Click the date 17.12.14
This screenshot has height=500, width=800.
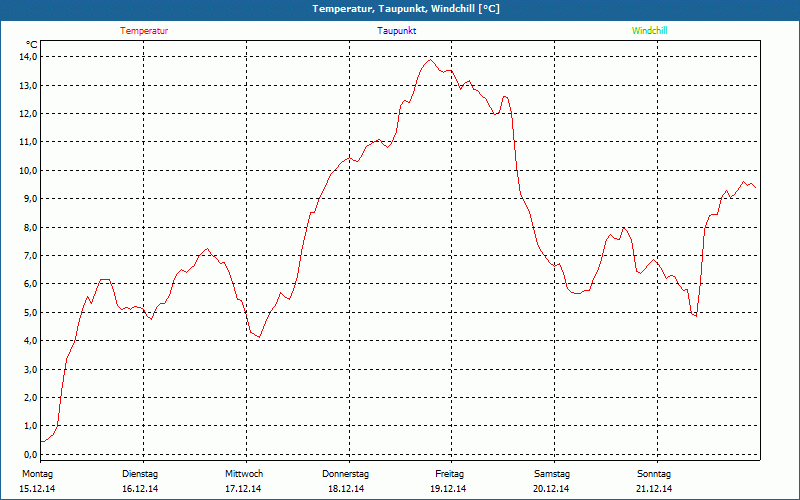[243, 489]
